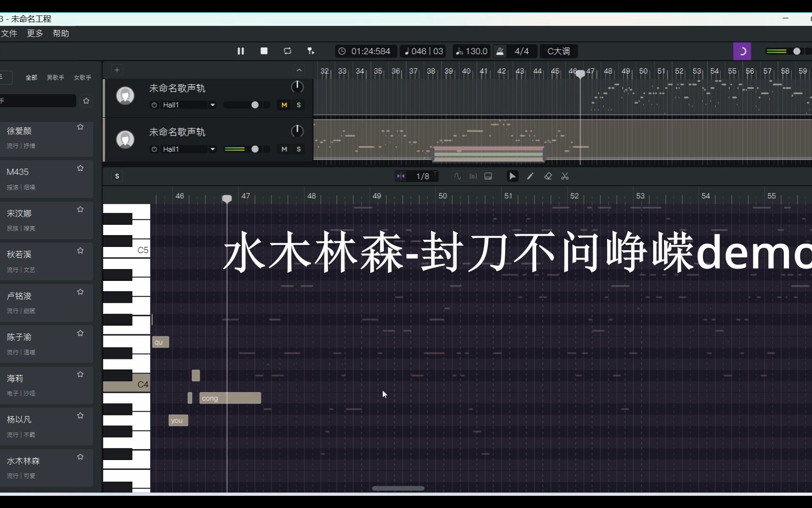
Task: Click the singer search field
Action: pyautogui.click(x=38, y=101)
